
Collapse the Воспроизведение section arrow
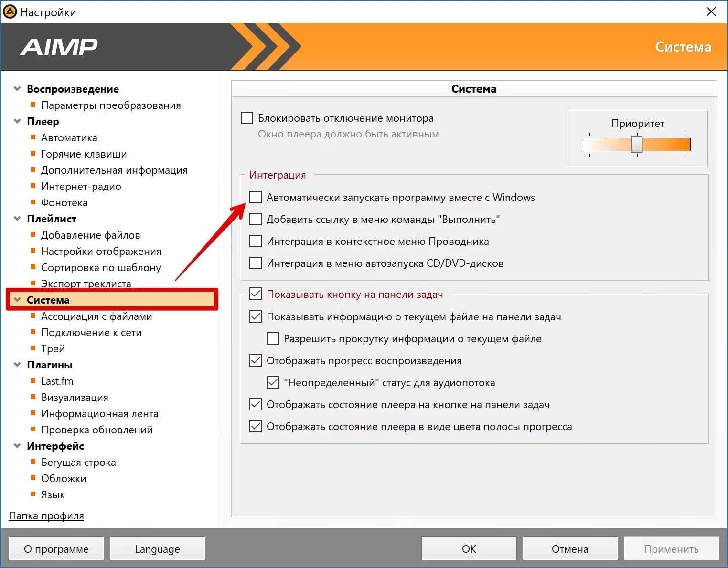click(17, 89)
